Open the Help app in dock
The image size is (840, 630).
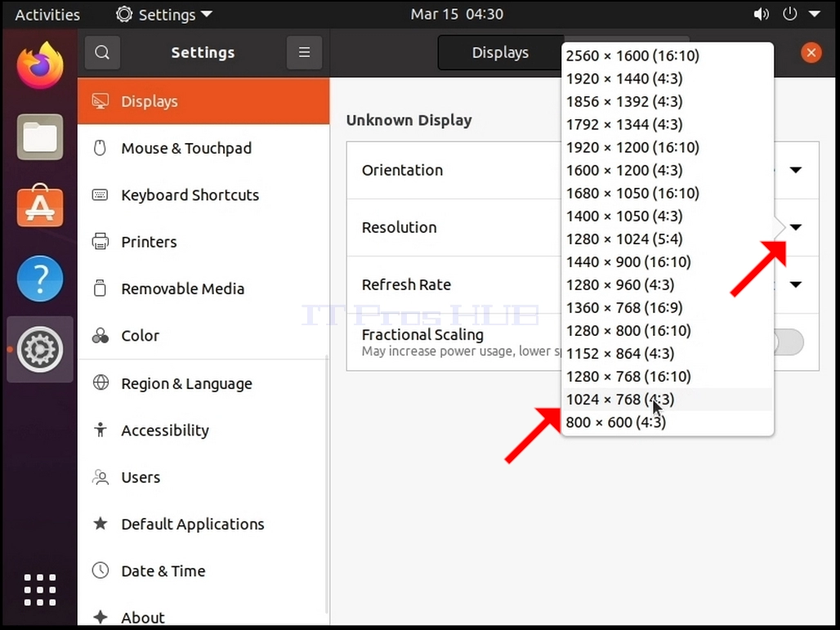(40, 279)
